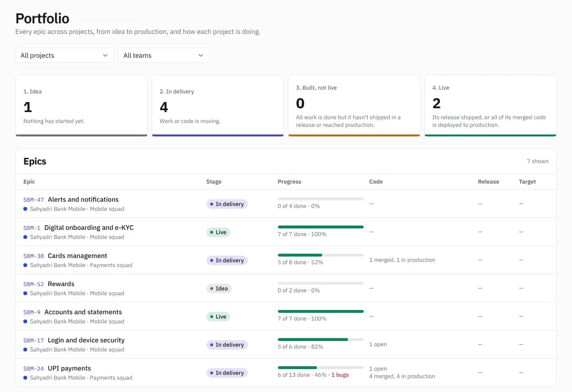Click the "7 shown" count label
This screenshot has height=392, width=572.
[x=538, y=161]
